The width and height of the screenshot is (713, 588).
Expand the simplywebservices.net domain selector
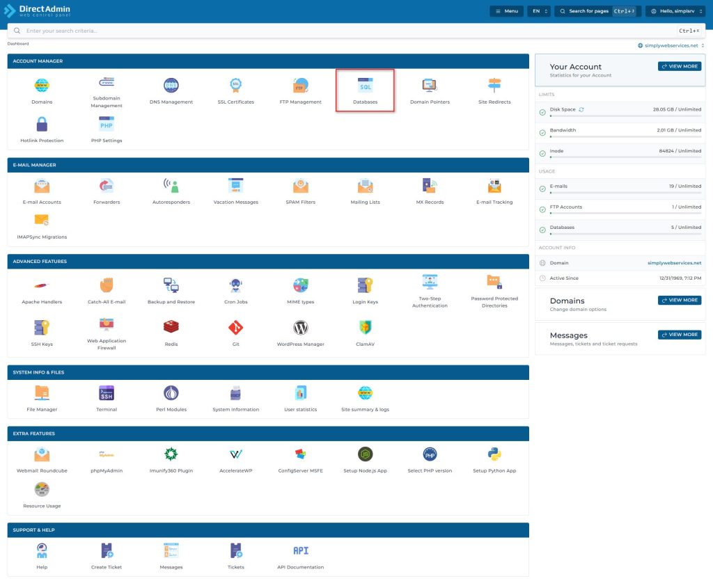671,45
